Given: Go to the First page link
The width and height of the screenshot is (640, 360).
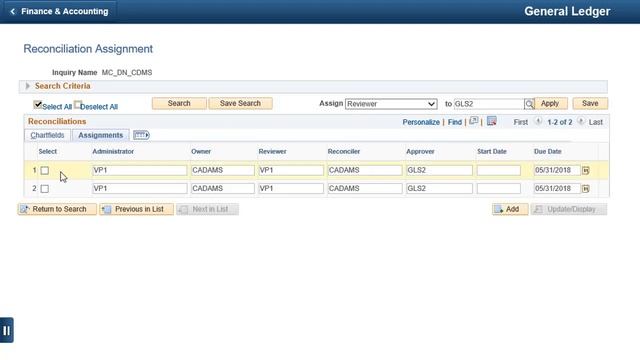Looking at the screenshot, I should 520,122.
